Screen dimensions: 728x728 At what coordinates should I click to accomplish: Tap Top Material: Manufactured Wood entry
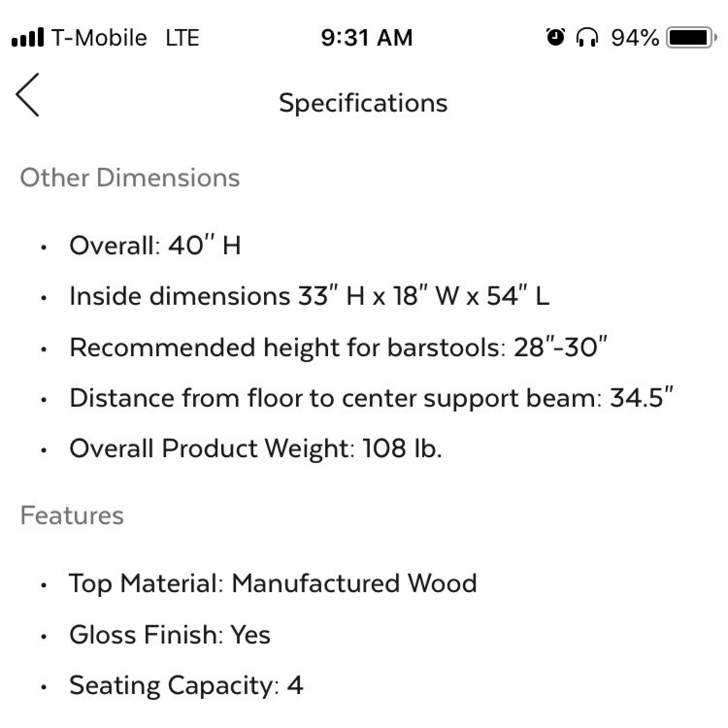coord(273,583)
